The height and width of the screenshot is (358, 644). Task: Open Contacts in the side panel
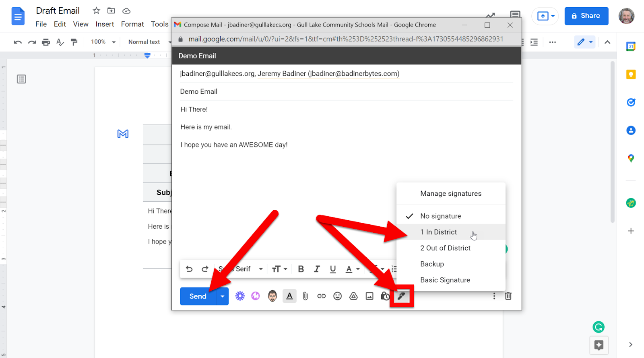tap(631, 130)
